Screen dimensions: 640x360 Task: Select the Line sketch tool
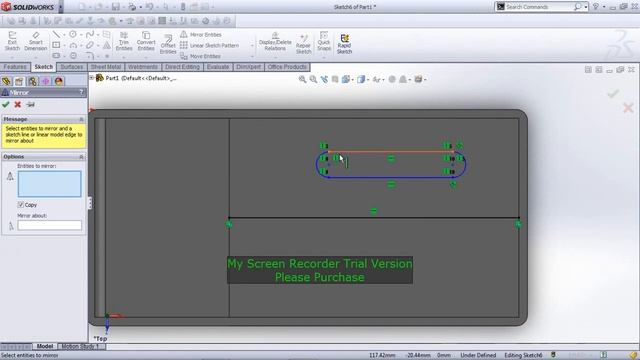56,34
